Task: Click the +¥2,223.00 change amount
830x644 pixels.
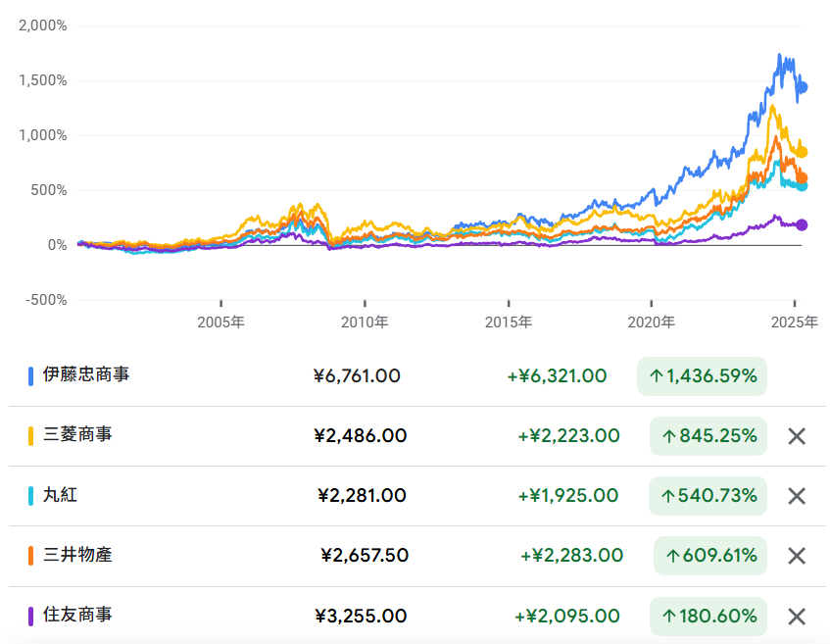Action: [568, 436]
